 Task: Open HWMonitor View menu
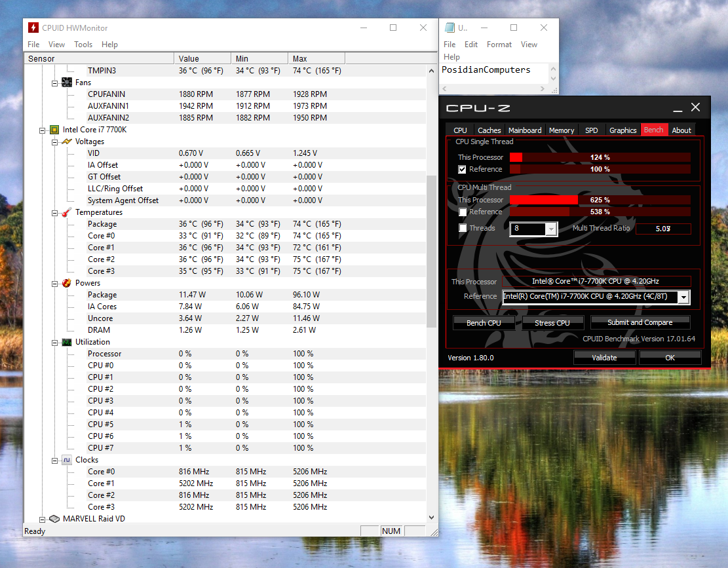click(x=56, y=45)
